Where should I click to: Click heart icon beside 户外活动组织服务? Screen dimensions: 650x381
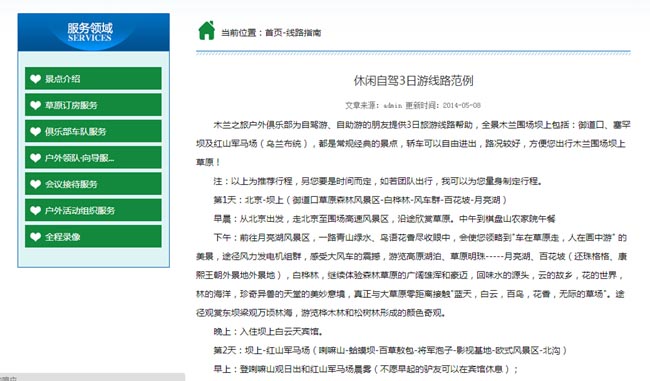(36, 211)
